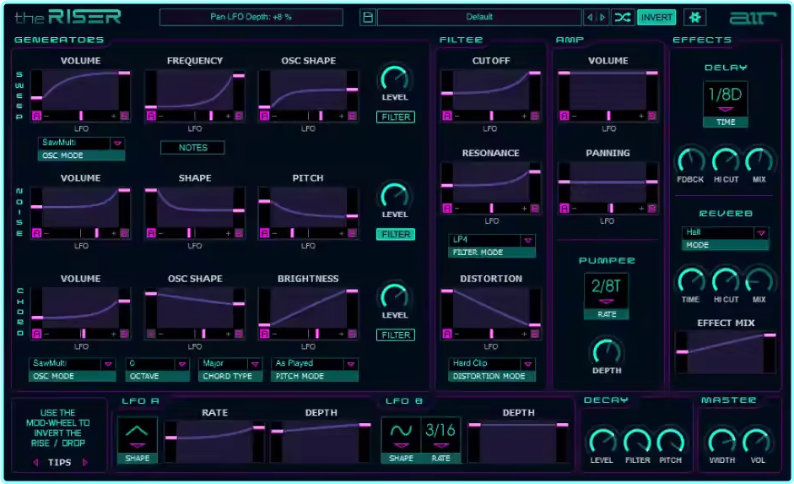Click the Default preset name field
The width and height of the screenshot is (794, 484).
[x=479, y=17]
